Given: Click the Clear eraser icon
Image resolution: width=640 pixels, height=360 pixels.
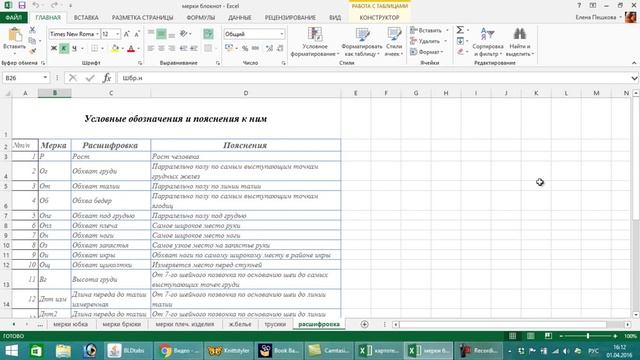Looking at the screenshot, I should tap(460, 52).
